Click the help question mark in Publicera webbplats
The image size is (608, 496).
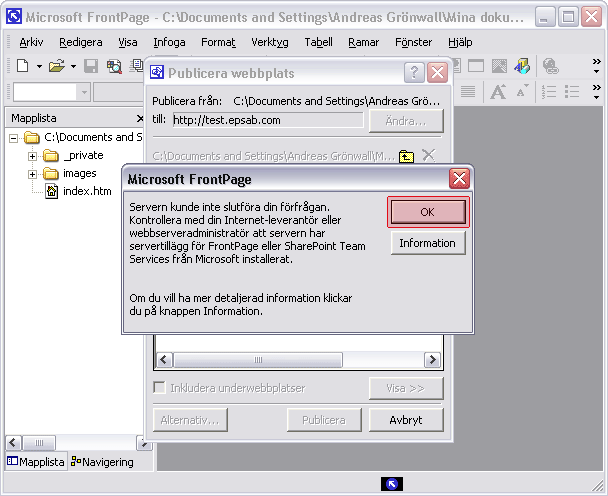click(413, 72)
